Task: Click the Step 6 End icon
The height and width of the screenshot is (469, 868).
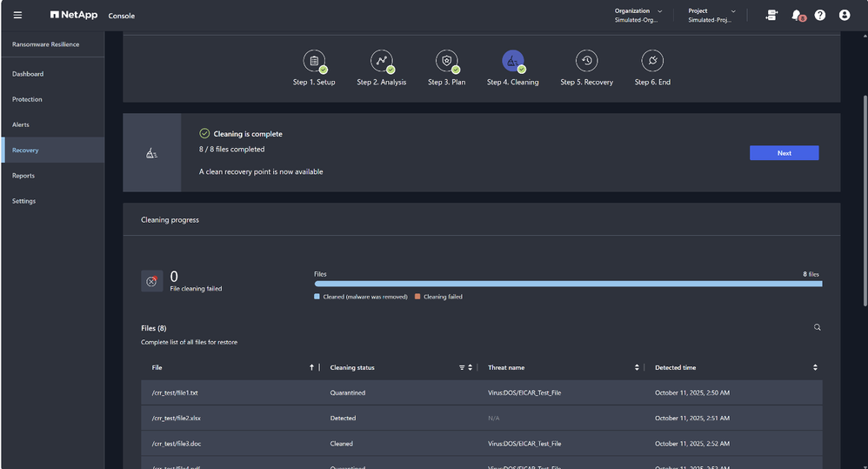Action: pos(652,61)
